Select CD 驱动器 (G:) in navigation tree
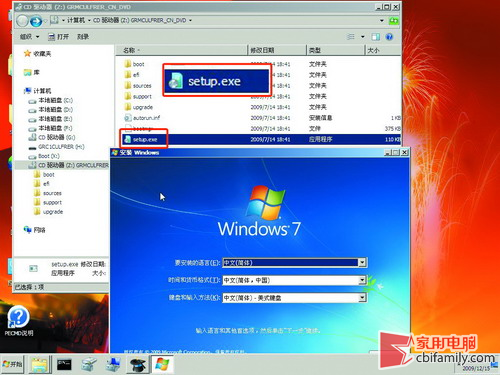The image size is (500, 375). tap(52, 137)
